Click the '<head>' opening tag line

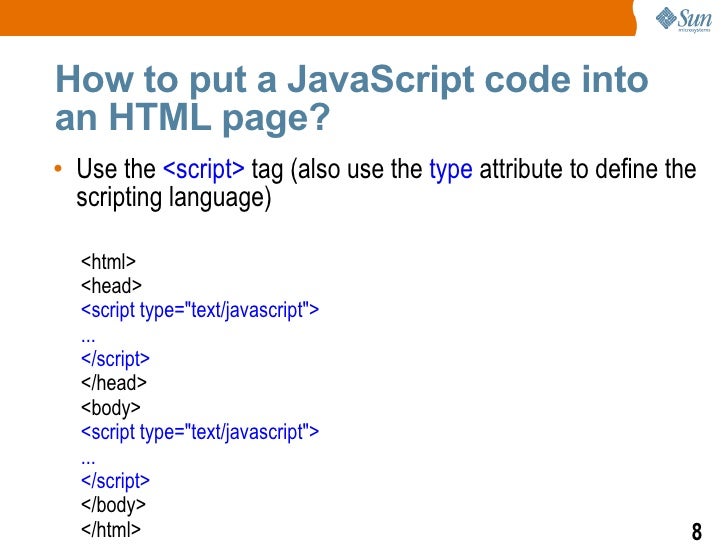pos(111,286)
